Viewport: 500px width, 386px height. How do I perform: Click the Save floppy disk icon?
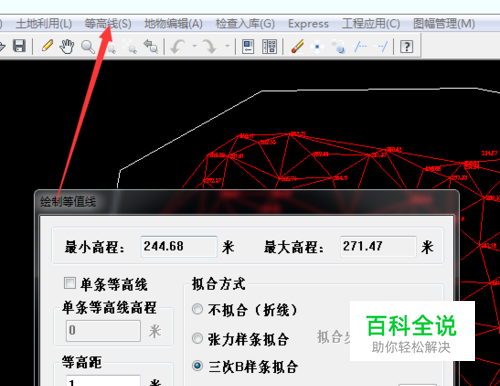pyautogui.click(x=19, y=46)
